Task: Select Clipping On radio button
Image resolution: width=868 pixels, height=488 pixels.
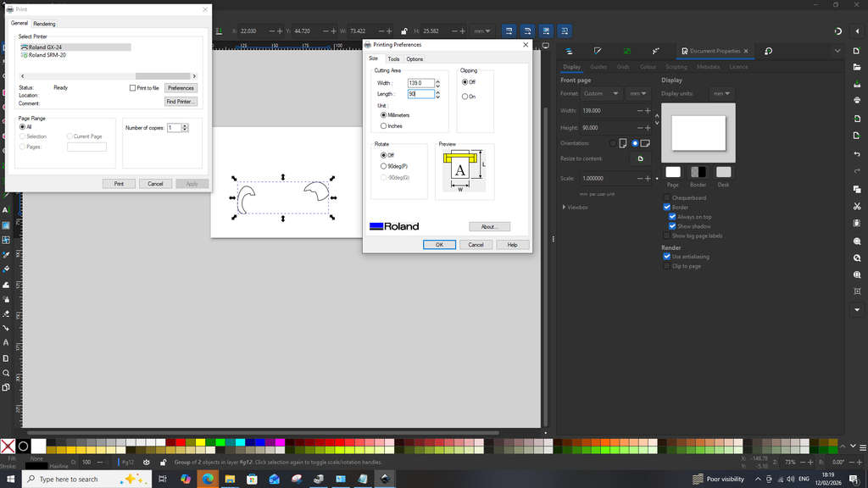Action: 465,97
